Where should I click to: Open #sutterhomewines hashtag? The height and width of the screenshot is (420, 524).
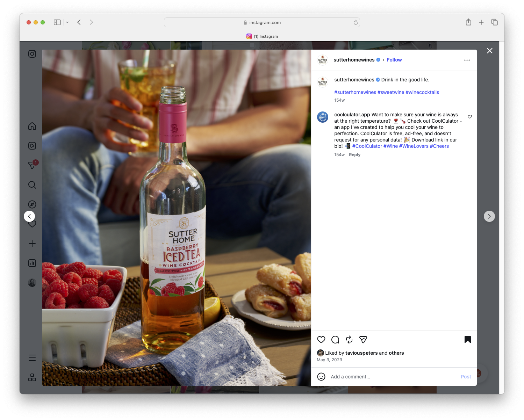pyautogui.click(x=355, y=92)
